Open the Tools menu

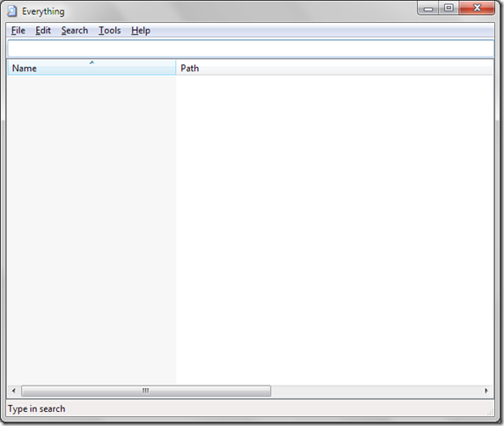pos(110,31)
